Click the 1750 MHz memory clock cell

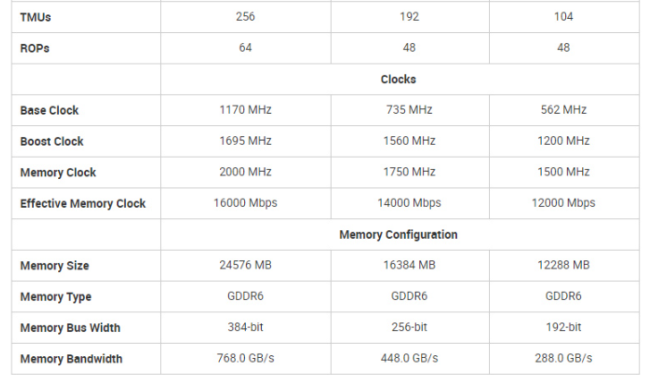click(409, 172)
